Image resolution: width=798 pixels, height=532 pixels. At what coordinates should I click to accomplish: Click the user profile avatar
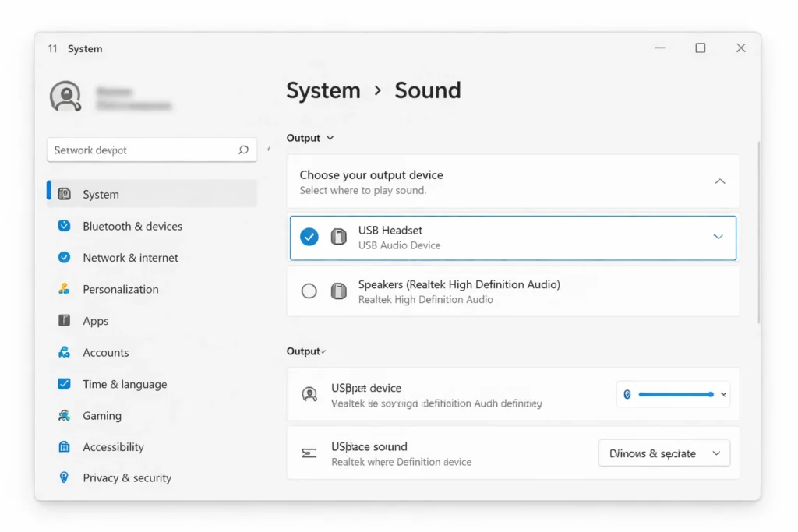tap(65, 97)
